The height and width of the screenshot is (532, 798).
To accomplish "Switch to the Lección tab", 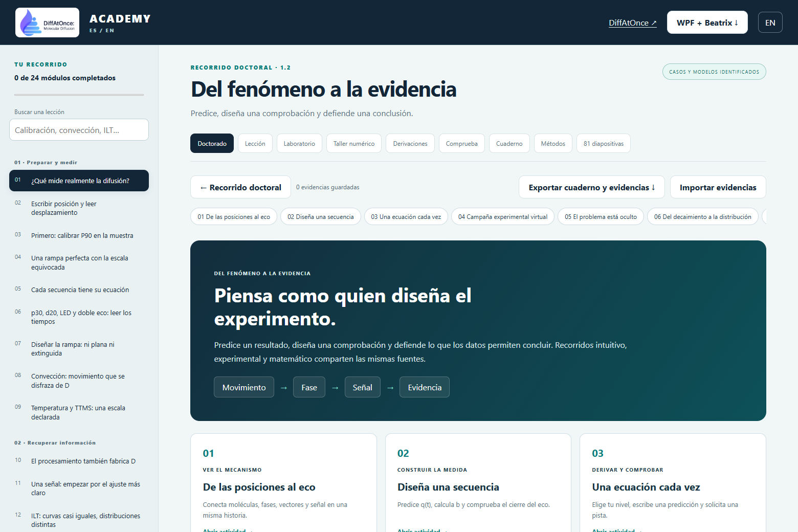I will pos(255,143).
